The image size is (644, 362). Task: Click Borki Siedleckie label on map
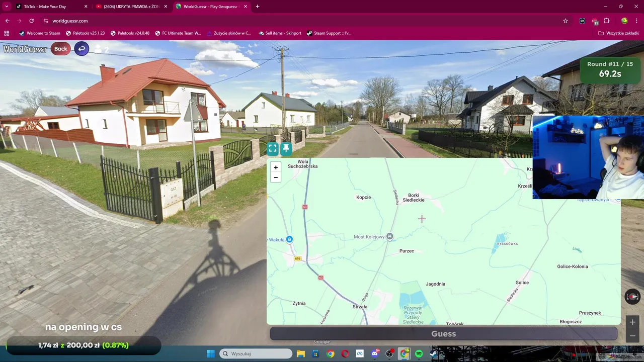click(414, 198)
